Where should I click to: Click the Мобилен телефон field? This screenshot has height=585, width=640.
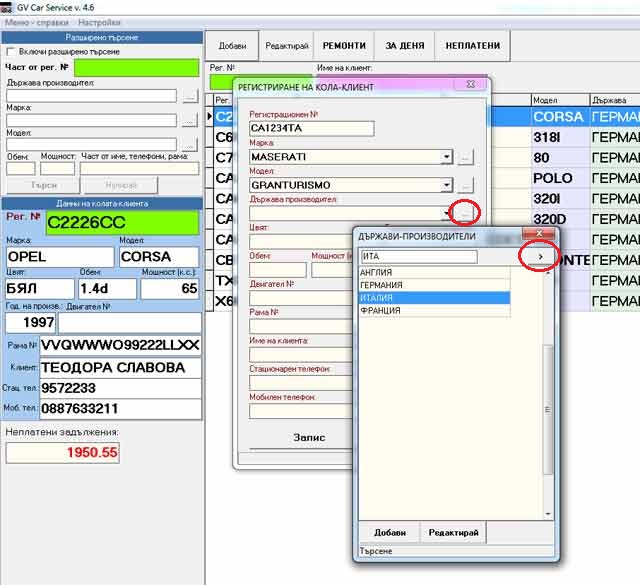tap(301, 411)
